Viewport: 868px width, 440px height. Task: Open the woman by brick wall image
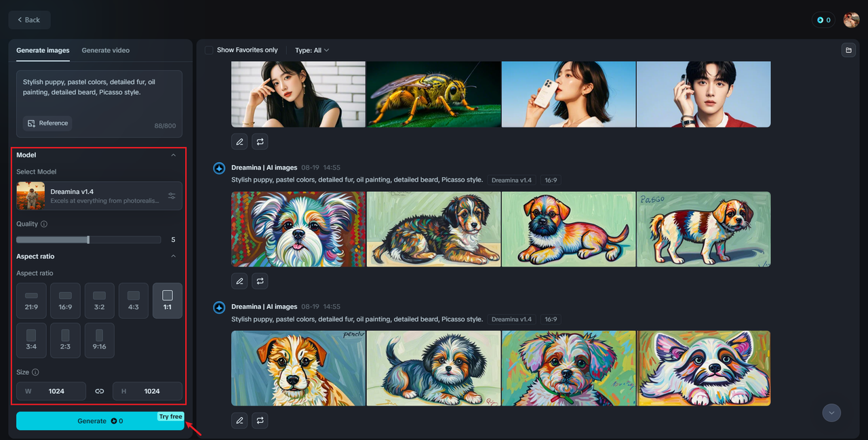(298, 94)
